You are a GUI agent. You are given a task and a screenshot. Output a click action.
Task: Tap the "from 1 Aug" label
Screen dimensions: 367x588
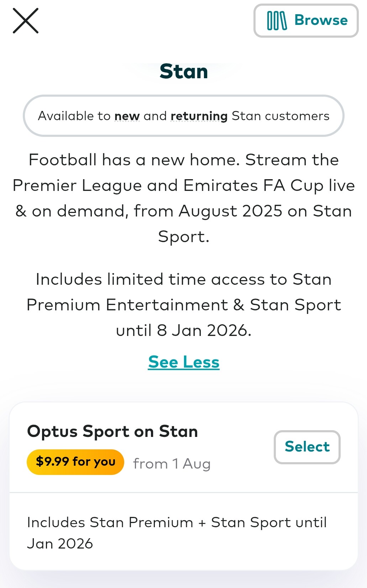coord(172,464)
